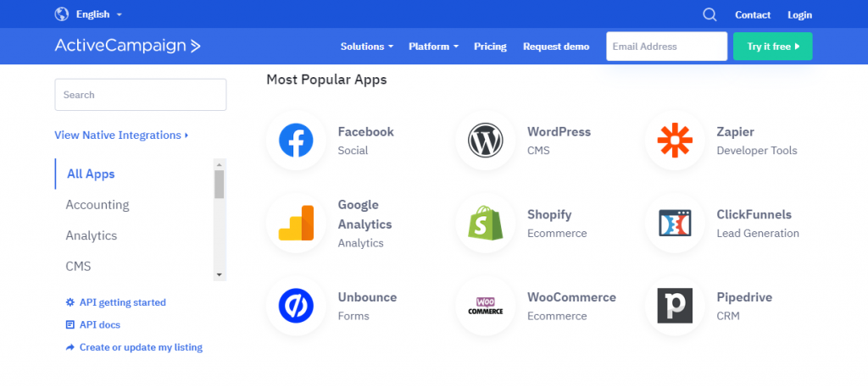The width and height of the screenshot is (868, 387).
Task: Expand the English language dropdown
Action: click(88, 14)
